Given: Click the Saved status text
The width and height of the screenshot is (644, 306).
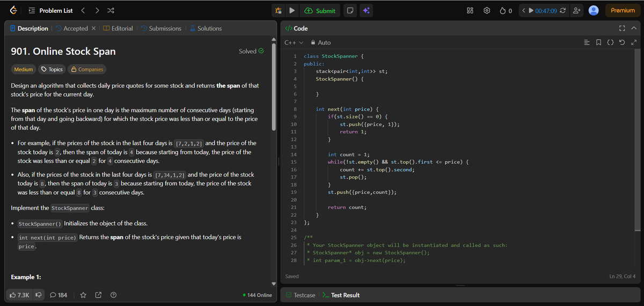Looking at the screenshot, I should coord(292,276).
